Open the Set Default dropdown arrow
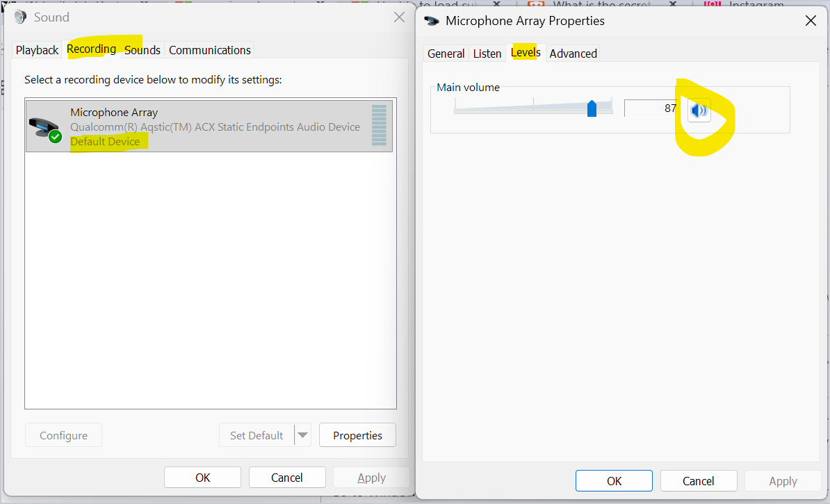The height and width of the screenshot is (504, 830). pyautogui.click(x=303, y=435)
